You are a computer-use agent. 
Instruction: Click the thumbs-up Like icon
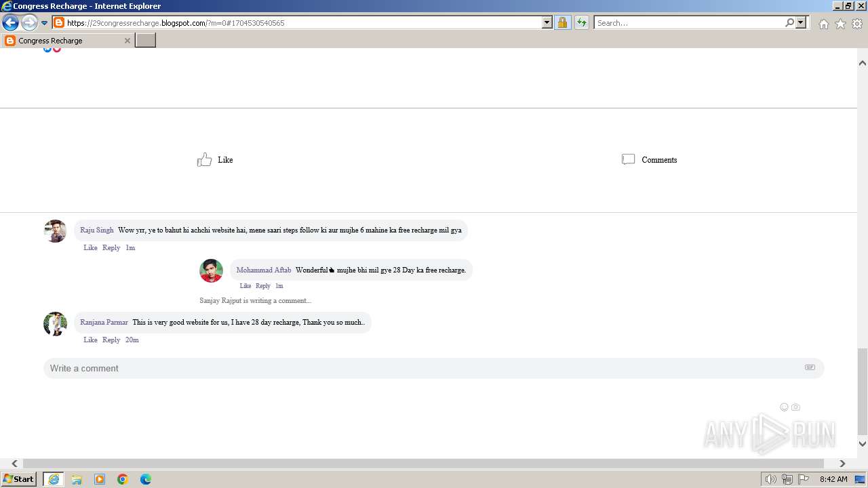[x=204, y=160]
